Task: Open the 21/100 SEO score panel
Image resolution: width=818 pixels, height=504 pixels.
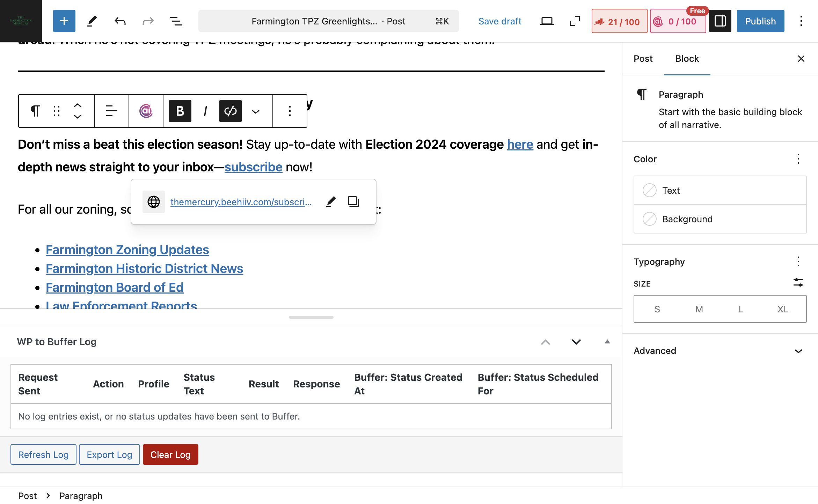Action: pos(619,21)
